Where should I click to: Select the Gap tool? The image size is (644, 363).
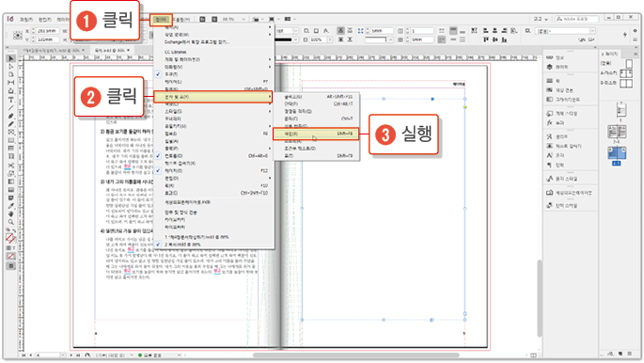point(11,83)
